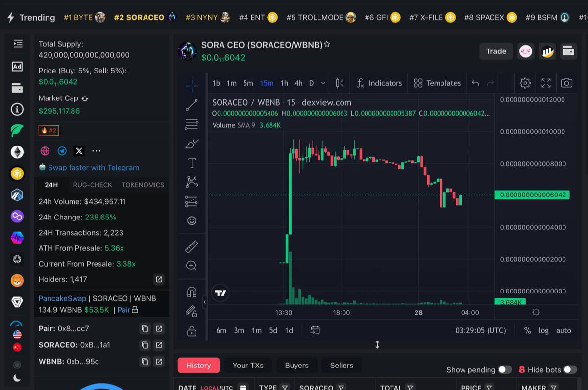This screenshot has width=588, height=390.
Task: Open the token website globe icon
Action: (x=45, y=151)
